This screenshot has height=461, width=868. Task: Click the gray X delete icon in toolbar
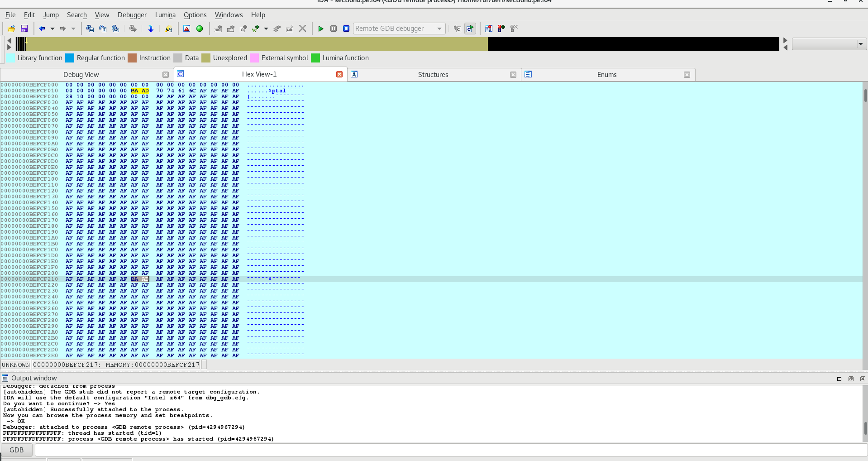pyautogui.click(x=303, y=29)
